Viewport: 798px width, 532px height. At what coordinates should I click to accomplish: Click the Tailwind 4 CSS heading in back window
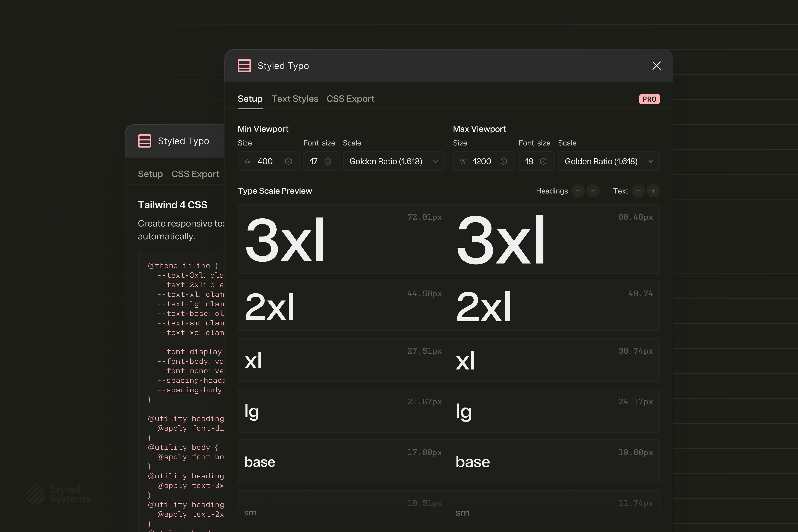(173, 205)
